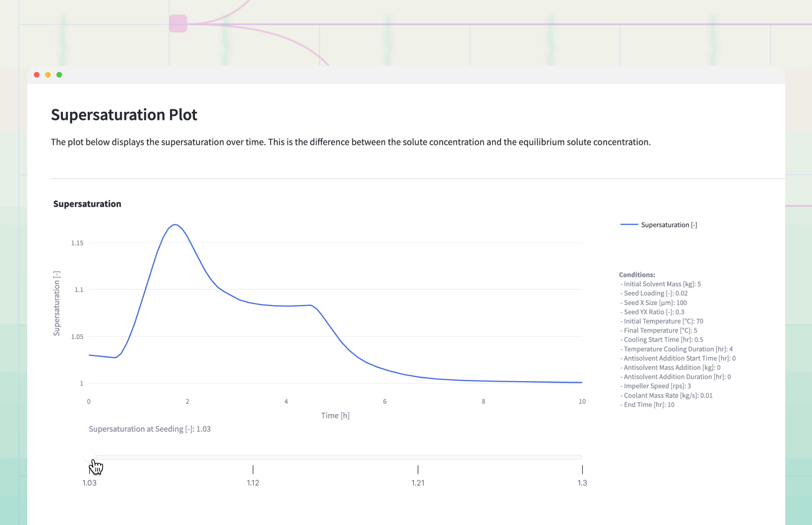Click the End Time condition at list bottom

pos(647,405)
